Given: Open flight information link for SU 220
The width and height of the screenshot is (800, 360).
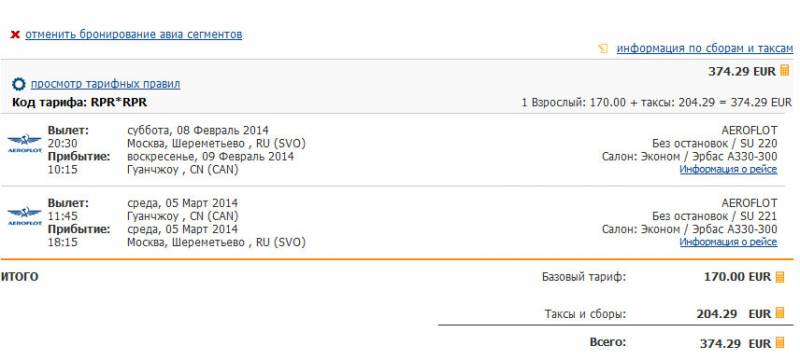Looking at the screenshot, I should tap(729, 169).
